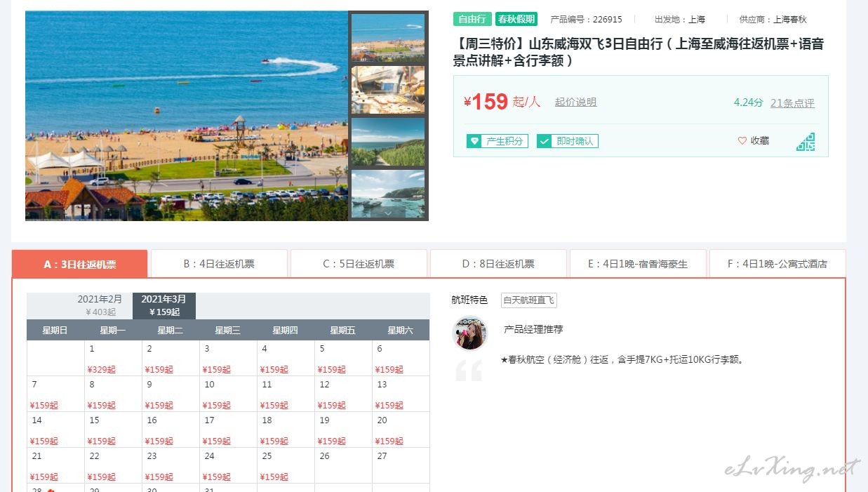Click the diamond icon on 产生积分 badge
The height and width of the screenshot is (492, 868).
pos(474,141)
